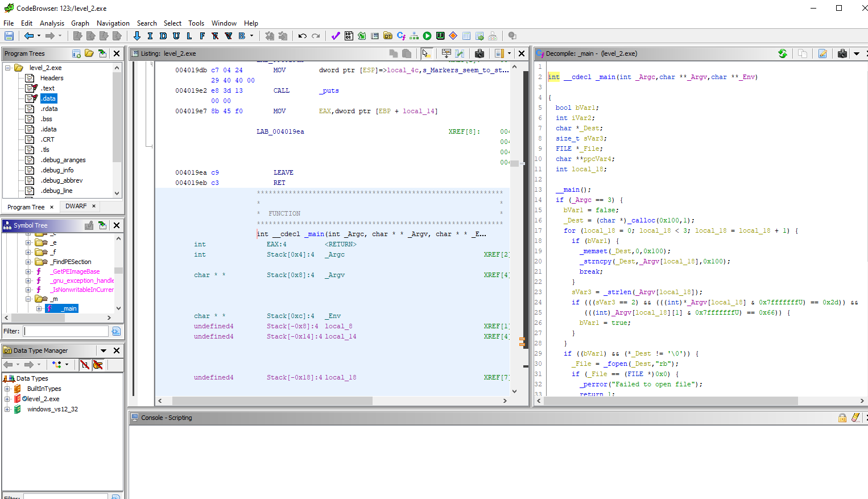
Task: Re-decompile with the green refresh icon
Action: coord(783,53)
